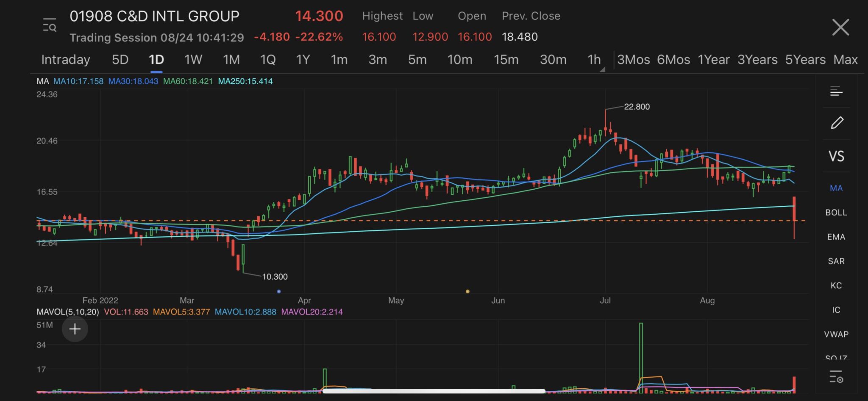Click the Prev. Close value 18.480
The image size is (868, 401).
[x=520, y=37]
